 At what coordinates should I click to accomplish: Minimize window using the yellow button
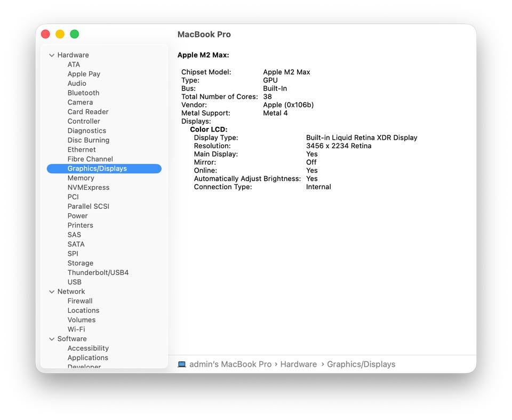coord(60,34)
